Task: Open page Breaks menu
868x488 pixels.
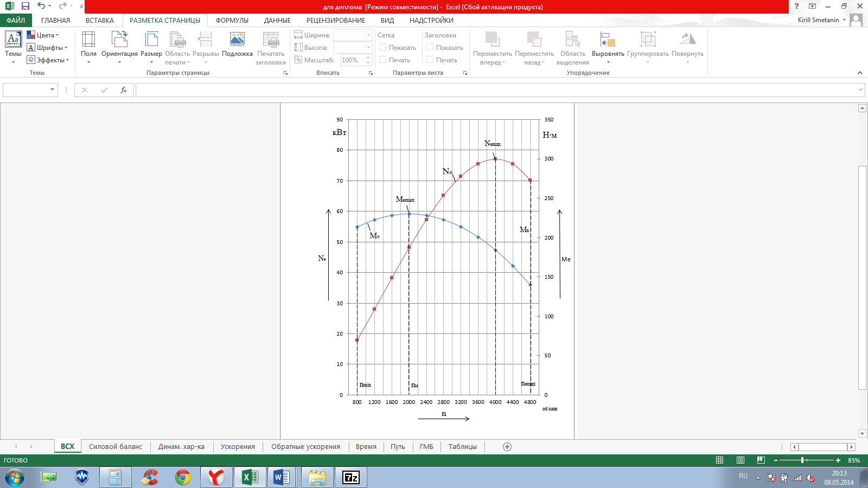Action: point(206,47)
